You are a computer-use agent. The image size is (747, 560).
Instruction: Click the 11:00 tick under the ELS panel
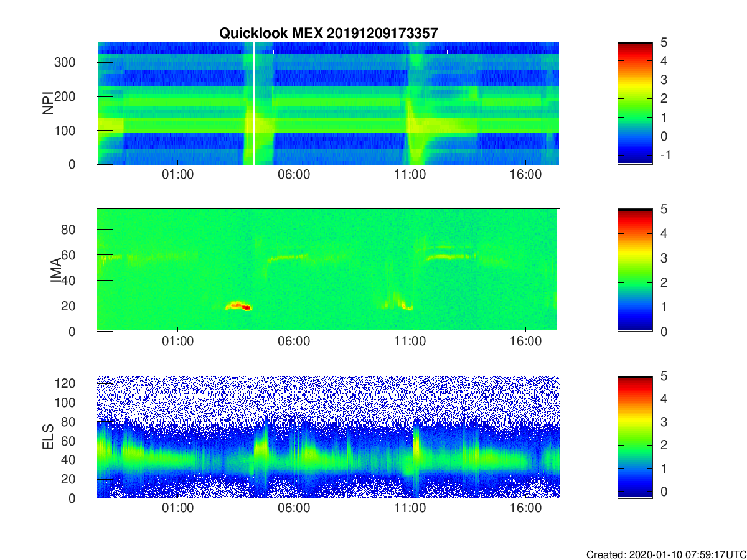[410, 509]
